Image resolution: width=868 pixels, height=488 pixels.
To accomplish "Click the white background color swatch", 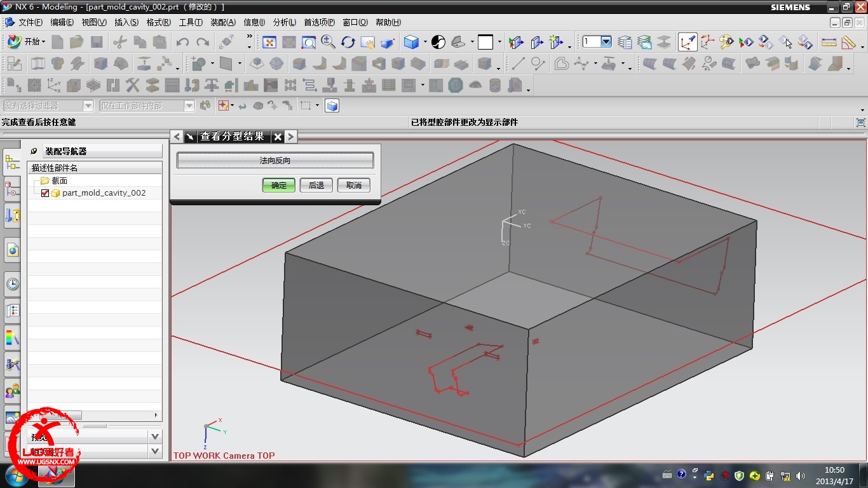I will point(485,42).
